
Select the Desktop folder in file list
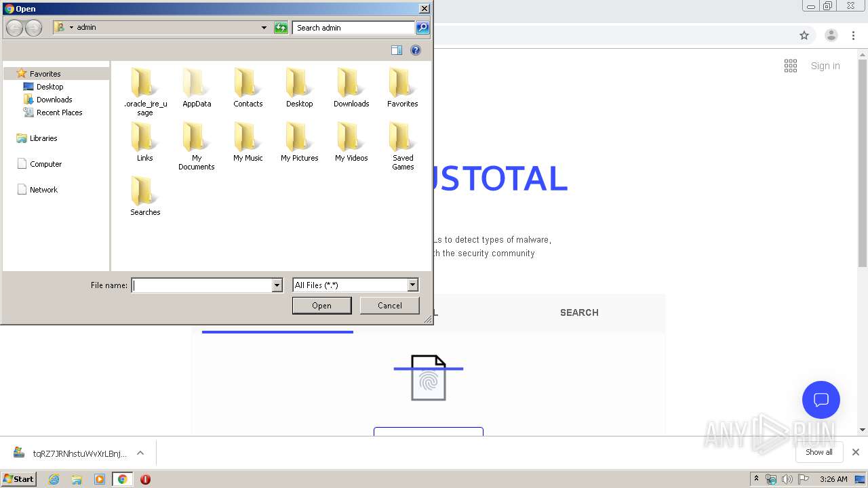pos(299,87)
